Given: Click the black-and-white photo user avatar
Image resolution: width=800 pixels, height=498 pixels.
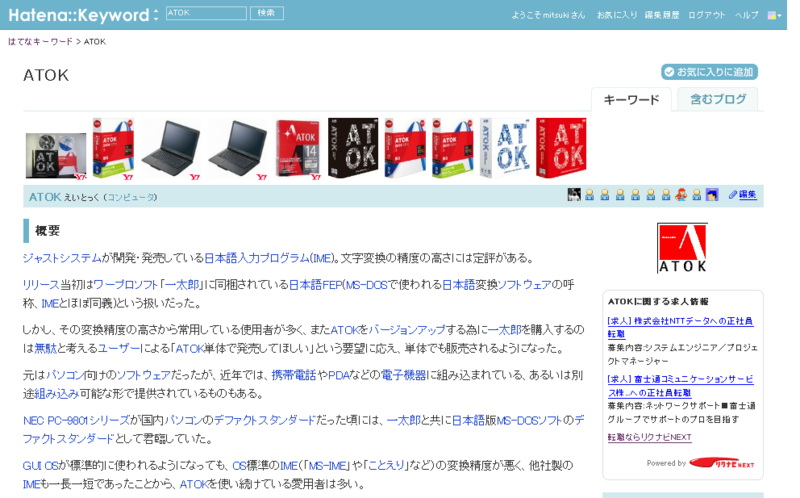Looking at the screenshot, I should pos(574,194).
